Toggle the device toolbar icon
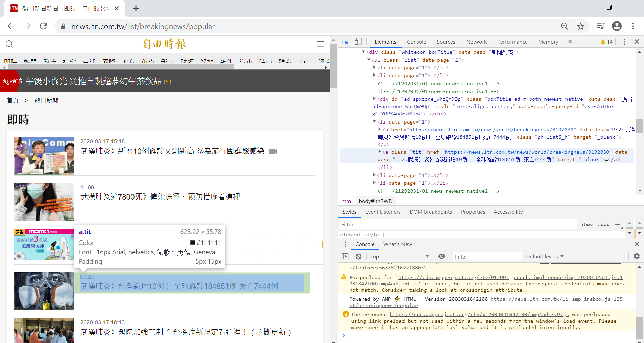The image size is (644, 343). (x=358, y=42)
